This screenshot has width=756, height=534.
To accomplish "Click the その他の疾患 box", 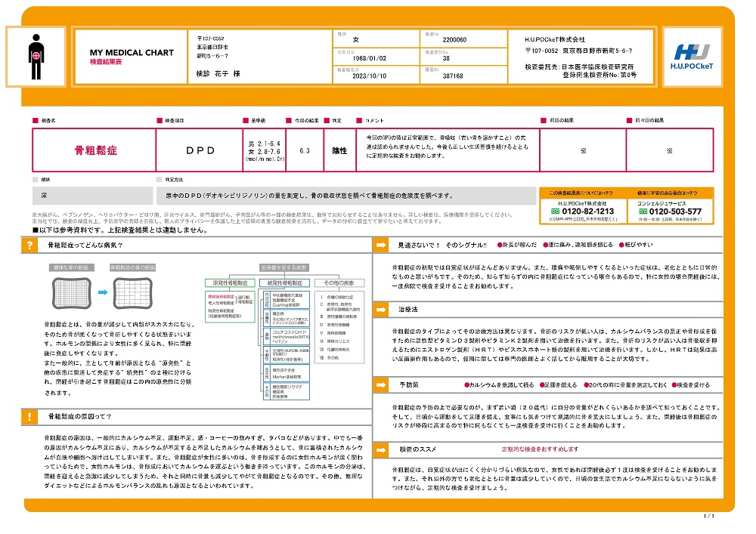I will click(339, 283).
